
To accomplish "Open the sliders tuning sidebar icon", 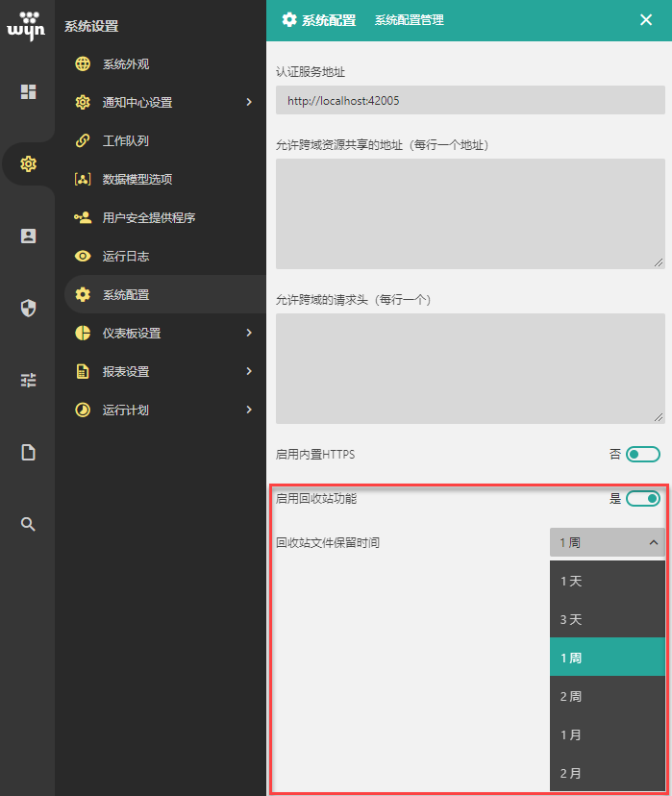I will click(29, 381).
